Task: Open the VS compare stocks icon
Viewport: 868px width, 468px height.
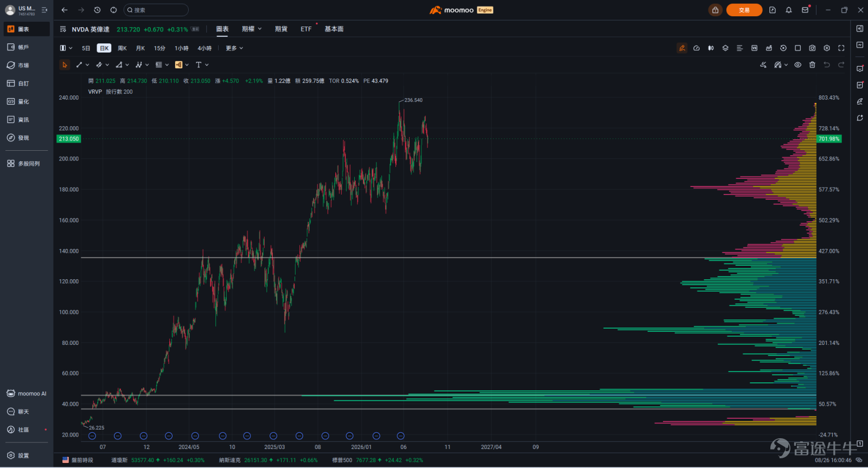Action: (x=754, y=48)
